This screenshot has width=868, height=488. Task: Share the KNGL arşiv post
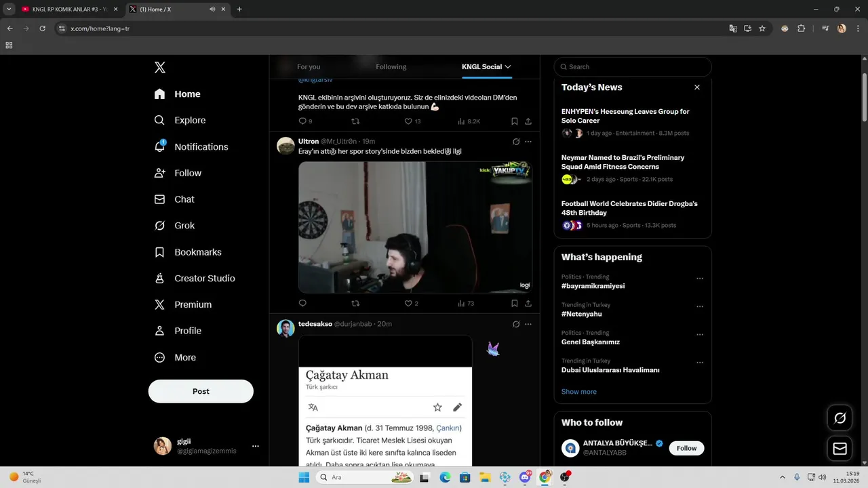[x=528, y=121]
